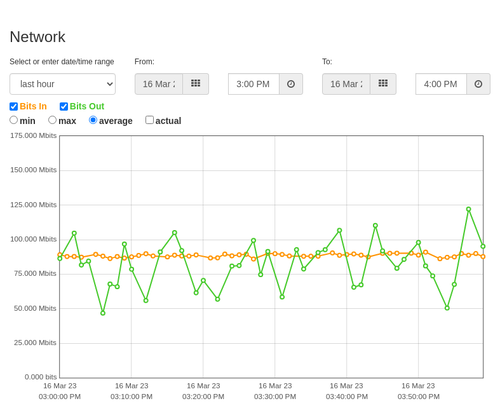The height and width of the screenshot is (403, 500).
Task: Click the 'Select or enter date/time range' label
Action: 62,62
